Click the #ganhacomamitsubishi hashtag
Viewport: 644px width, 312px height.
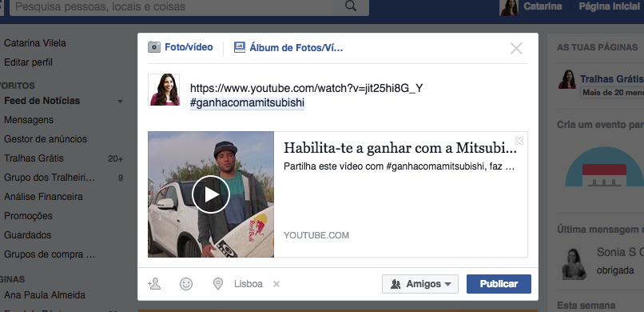pos(247,103)
